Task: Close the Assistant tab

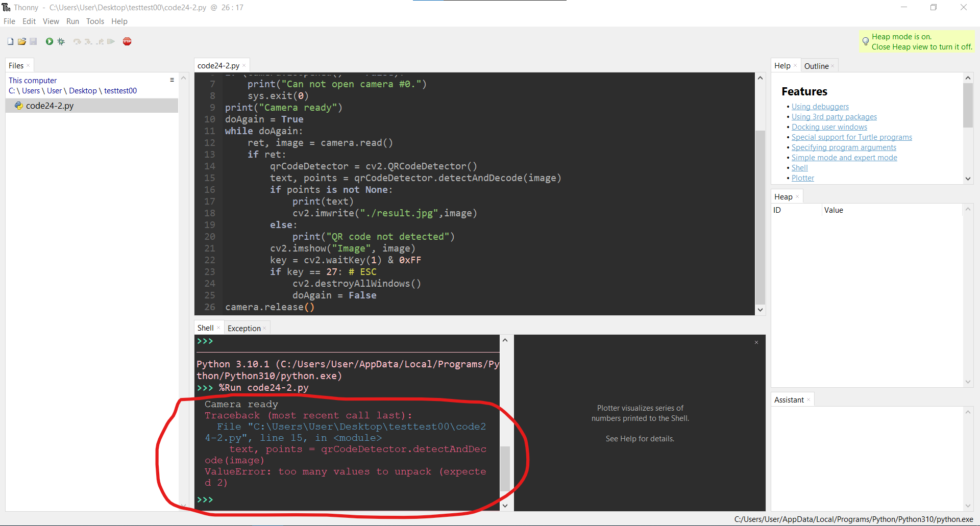Action: (x=808, y=400)
